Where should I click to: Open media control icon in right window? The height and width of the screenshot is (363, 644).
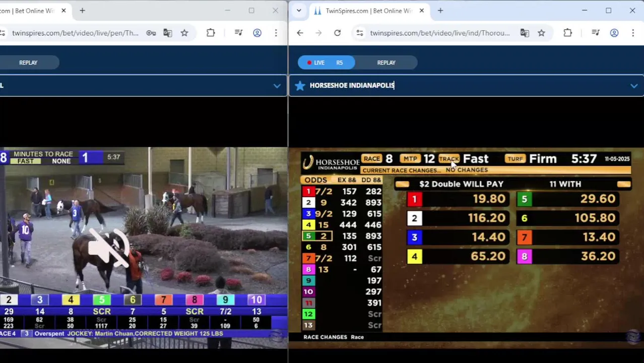595,33
